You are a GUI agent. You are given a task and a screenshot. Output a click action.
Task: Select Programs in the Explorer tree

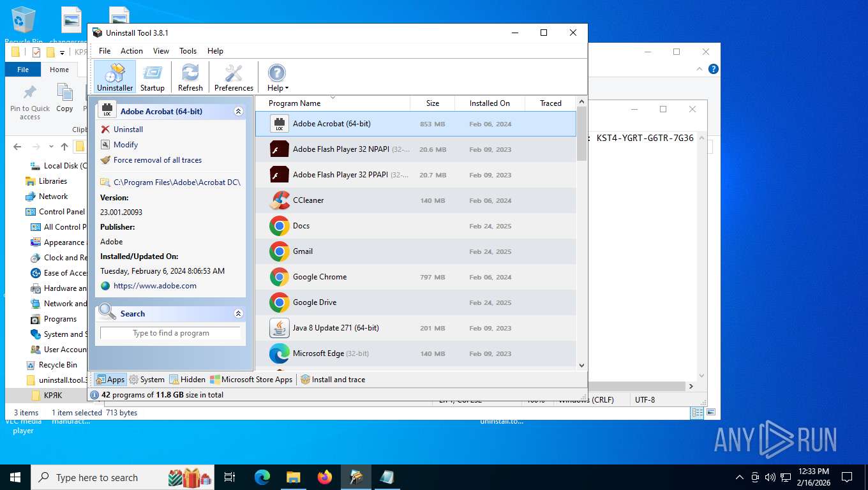(60, 319)
